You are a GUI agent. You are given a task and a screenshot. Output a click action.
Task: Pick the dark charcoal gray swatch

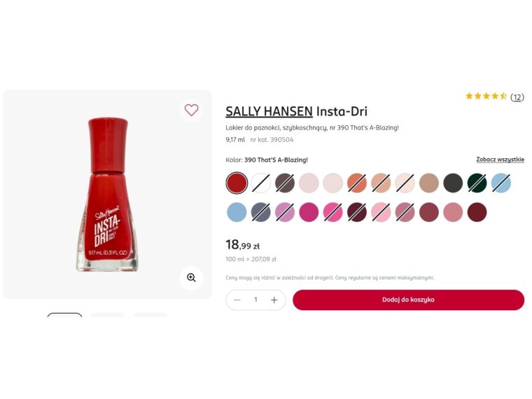point(453,183)
